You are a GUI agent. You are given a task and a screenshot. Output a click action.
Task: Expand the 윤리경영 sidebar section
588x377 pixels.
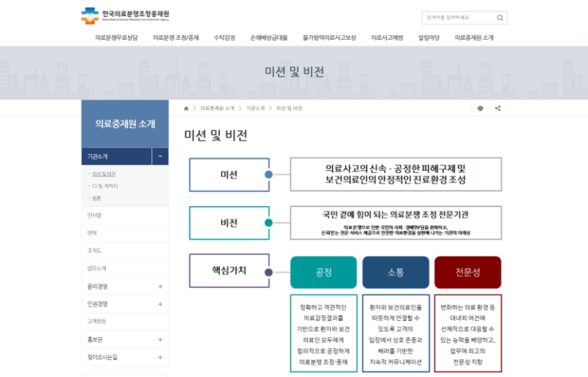click(160, 286)
